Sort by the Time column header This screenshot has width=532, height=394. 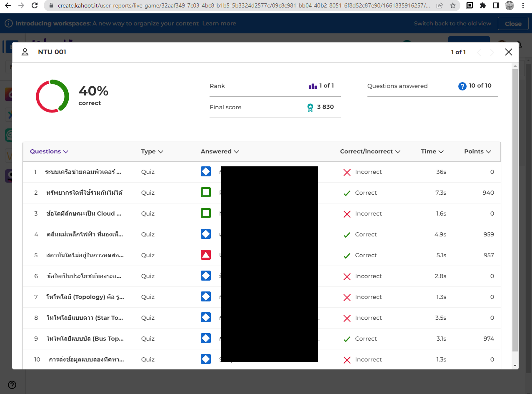click(432, 152)
